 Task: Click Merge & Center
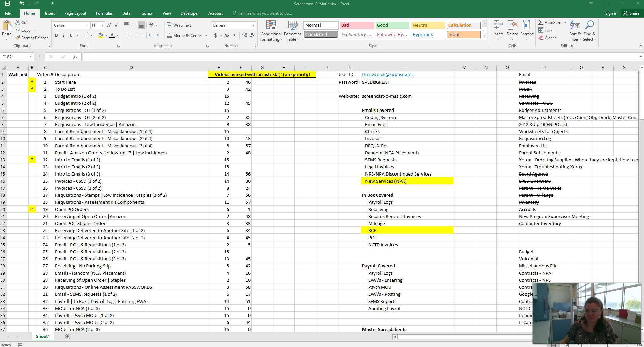click(x=184, y=35)
